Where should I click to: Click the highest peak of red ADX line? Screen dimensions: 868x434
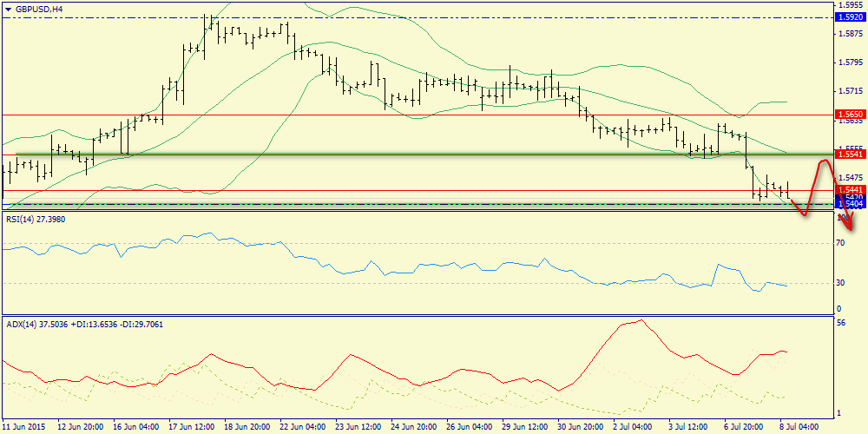[x=641, y=320]
